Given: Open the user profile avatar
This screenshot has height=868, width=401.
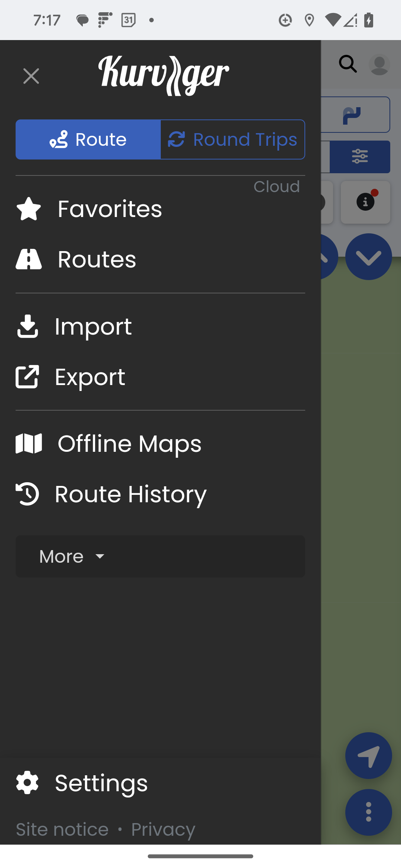Looking at the screenshot, I should point(379,65).
